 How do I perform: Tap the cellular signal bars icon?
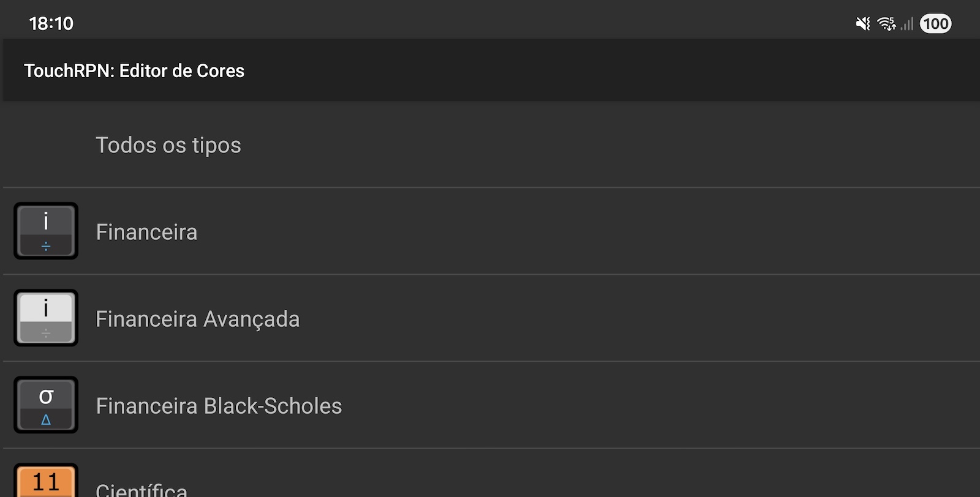[907, 24]
